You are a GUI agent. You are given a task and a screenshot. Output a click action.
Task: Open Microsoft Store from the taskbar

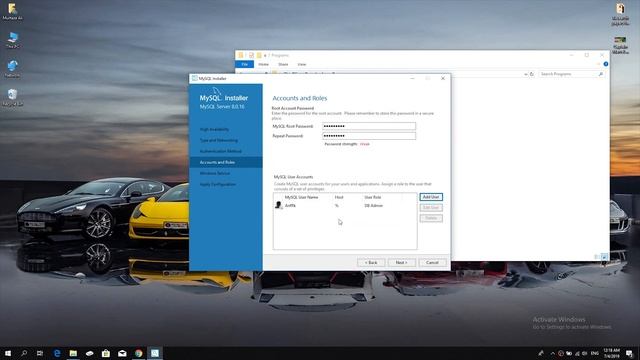pyautogui.click(x=106, y=353)
